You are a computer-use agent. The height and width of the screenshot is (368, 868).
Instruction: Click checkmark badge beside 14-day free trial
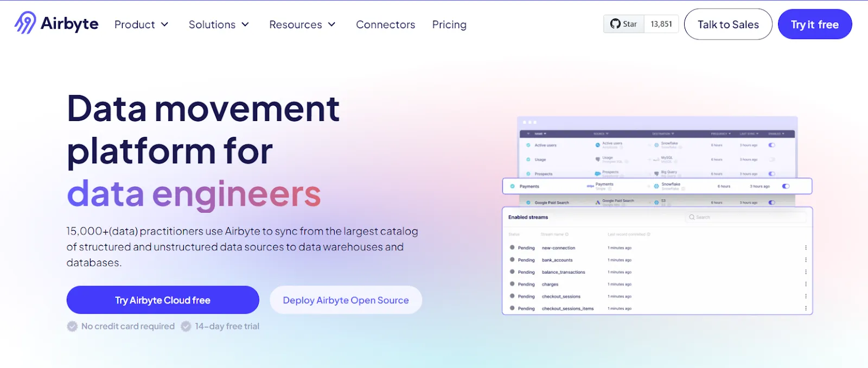[186, 326]
